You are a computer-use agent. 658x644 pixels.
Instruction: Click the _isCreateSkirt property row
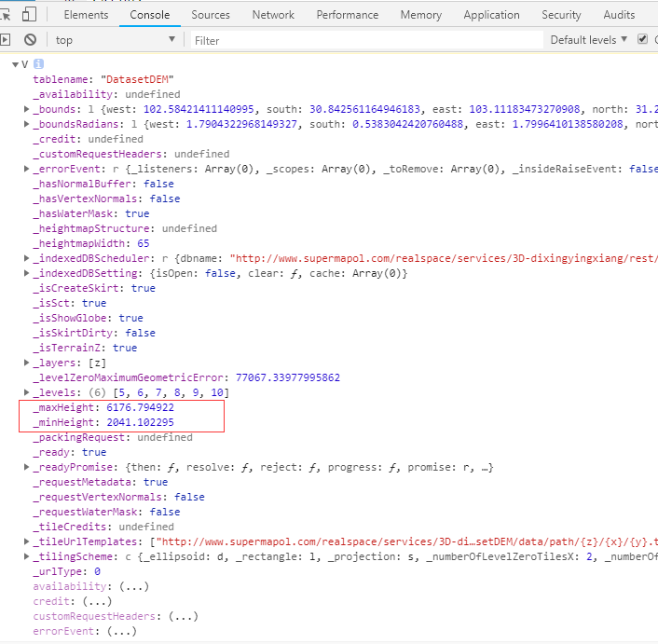94,288
